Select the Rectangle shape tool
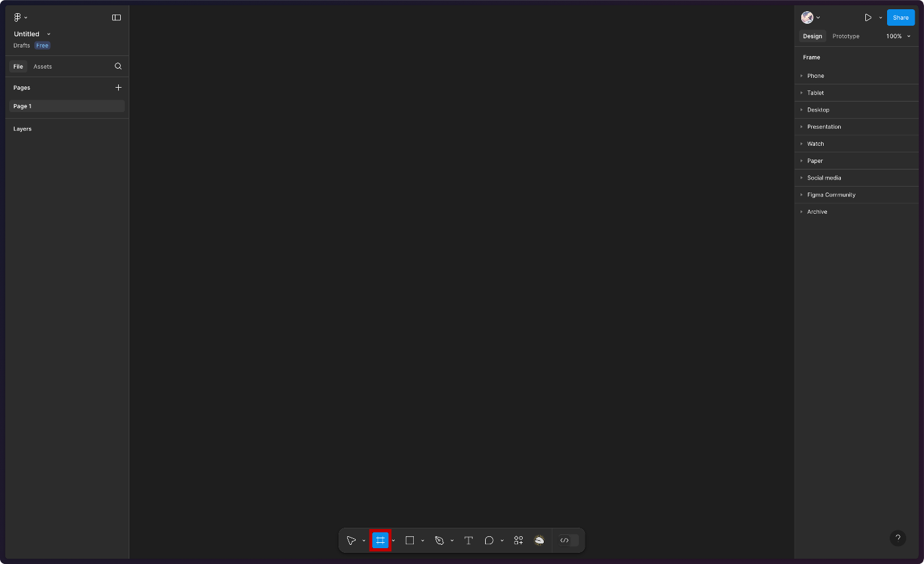Screen dimensions: 924x564 point(409,540)
